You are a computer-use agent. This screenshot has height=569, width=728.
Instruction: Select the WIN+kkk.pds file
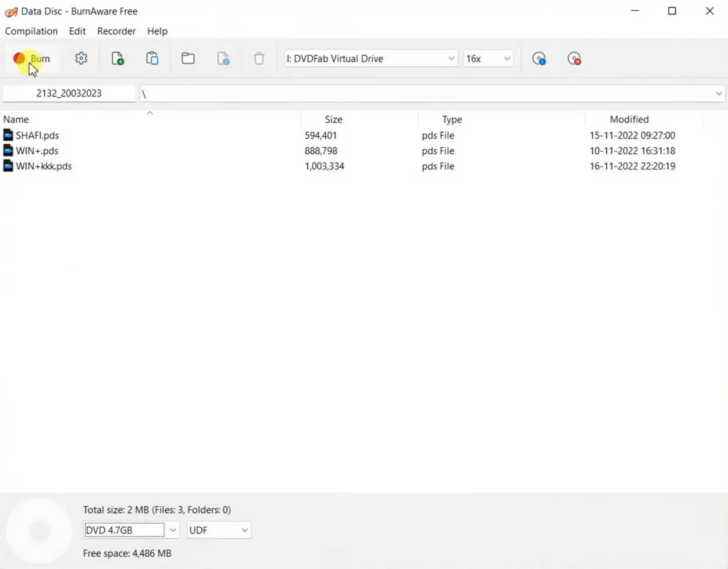(x=44, y=166)
